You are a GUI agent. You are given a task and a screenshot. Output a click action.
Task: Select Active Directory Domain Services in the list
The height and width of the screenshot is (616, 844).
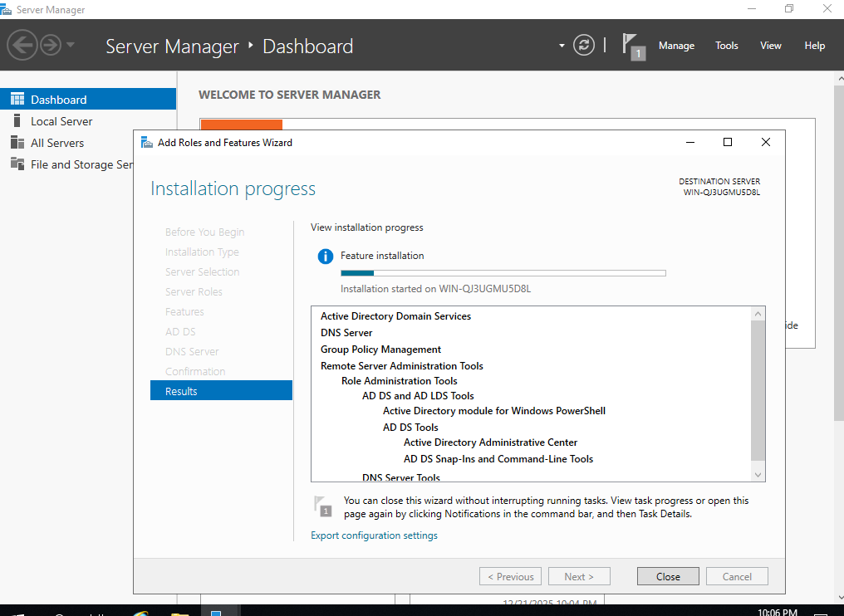[395, 315]
